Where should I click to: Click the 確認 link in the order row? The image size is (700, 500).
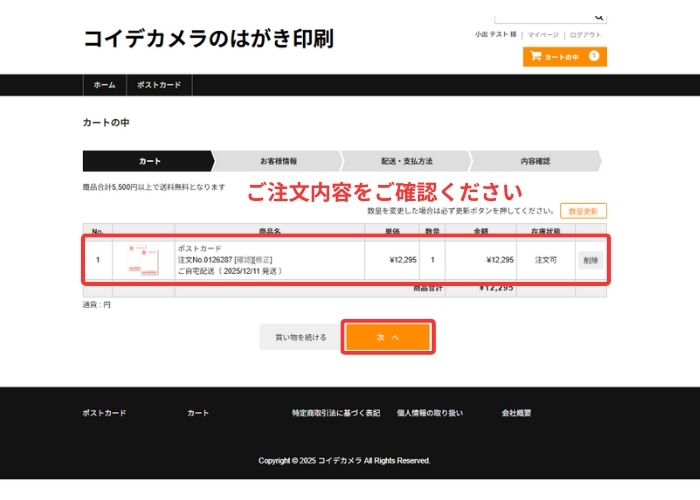point(243,260)
